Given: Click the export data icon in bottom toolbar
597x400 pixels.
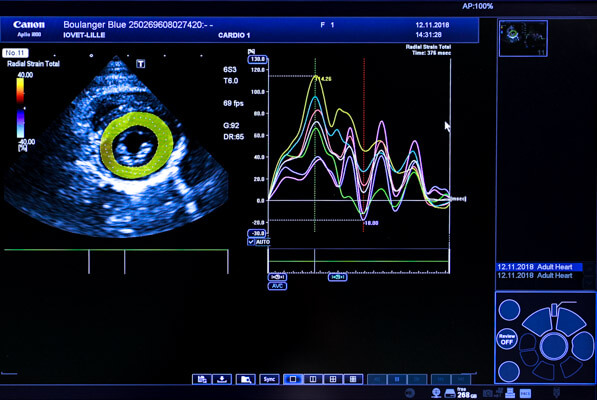Looking at the screenshot, I should coord(202,379).
